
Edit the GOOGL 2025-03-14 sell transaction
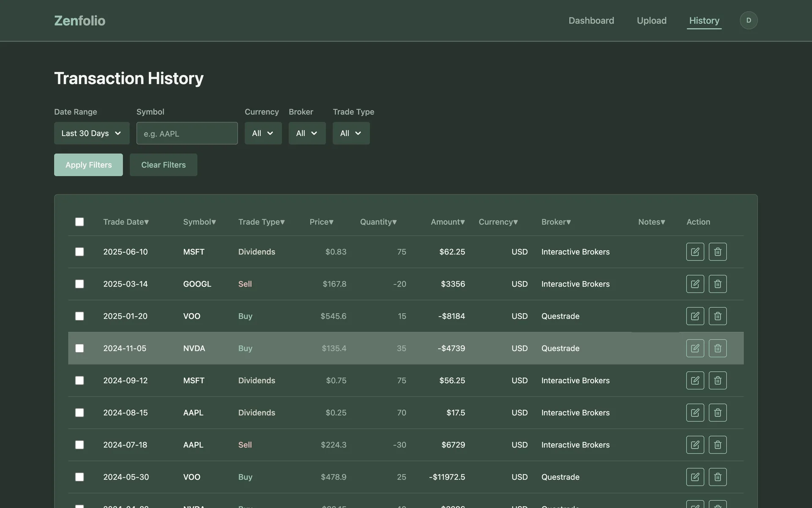pyautogui.click(x=695, y=284)
